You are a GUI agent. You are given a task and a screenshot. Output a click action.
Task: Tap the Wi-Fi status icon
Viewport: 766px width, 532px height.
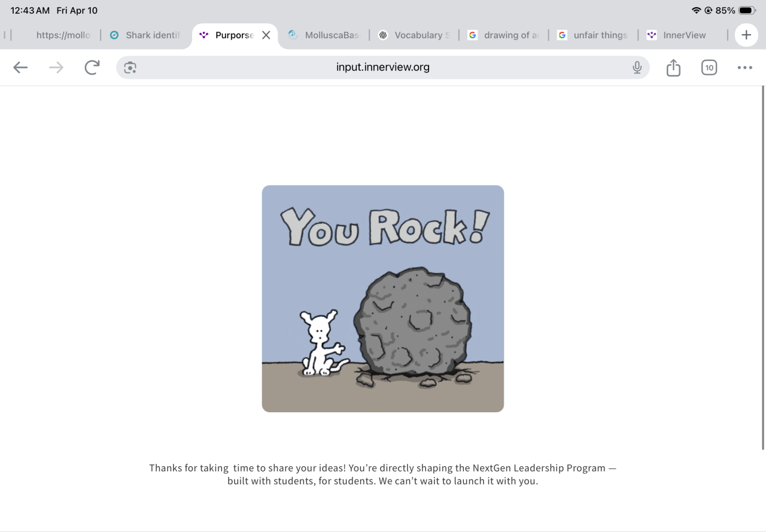[x=696, y=10]
